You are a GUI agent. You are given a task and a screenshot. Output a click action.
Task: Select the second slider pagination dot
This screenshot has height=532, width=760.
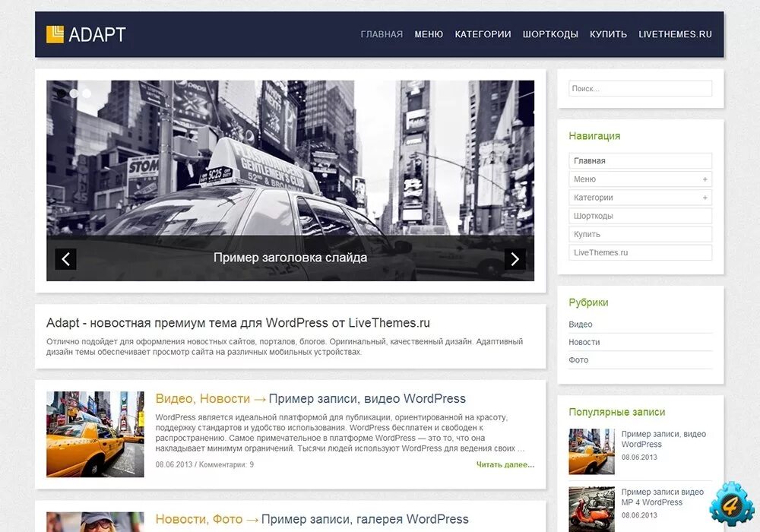tap(74, 93)
